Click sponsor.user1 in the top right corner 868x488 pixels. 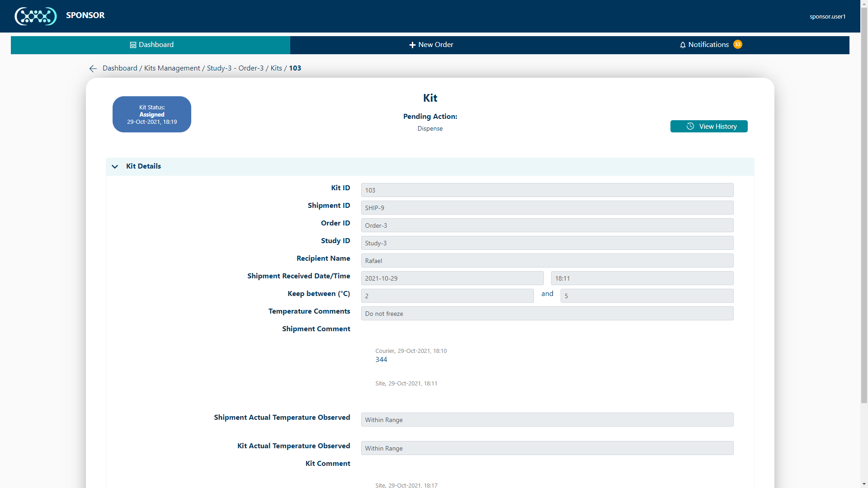(828, 16)
